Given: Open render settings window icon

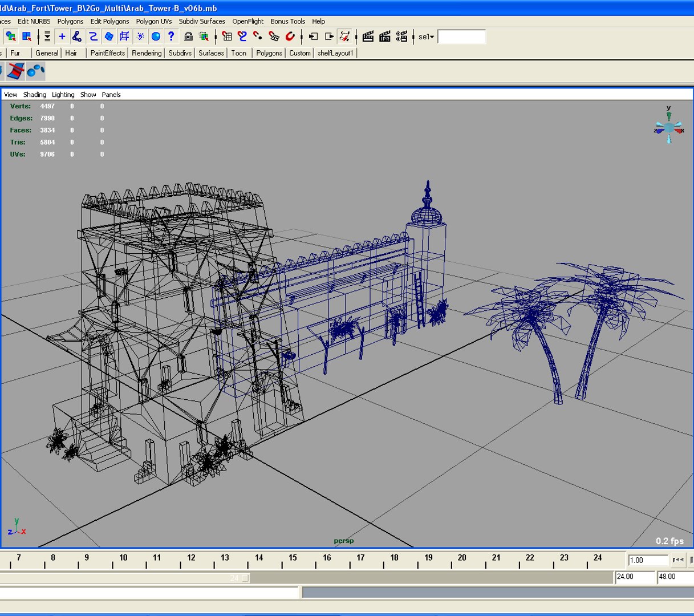Looking at the screenshot, I should point(402,37).
